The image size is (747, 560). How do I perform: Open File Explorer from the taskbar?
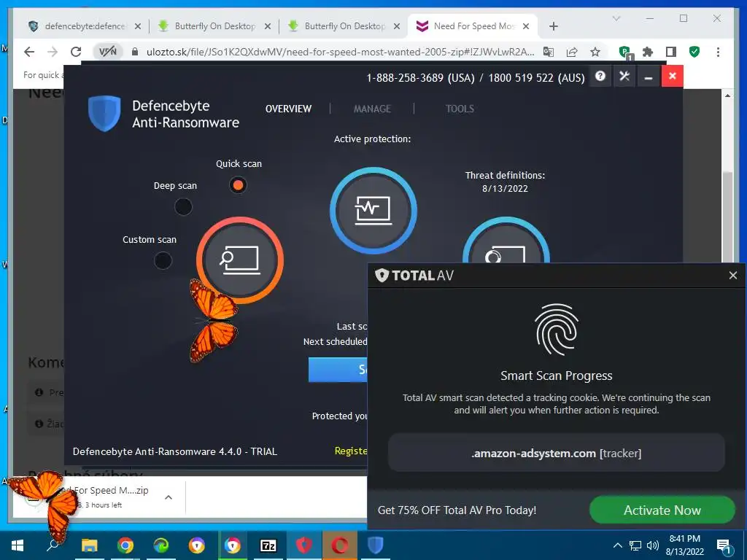click(89, 545)
